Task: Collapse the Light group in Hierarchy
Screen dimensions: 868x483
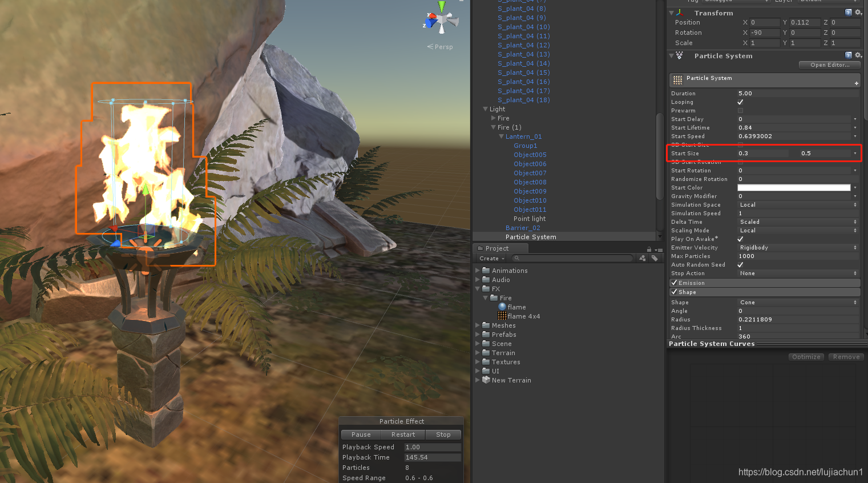Action: pyautogui.click(x=486, y=109)
